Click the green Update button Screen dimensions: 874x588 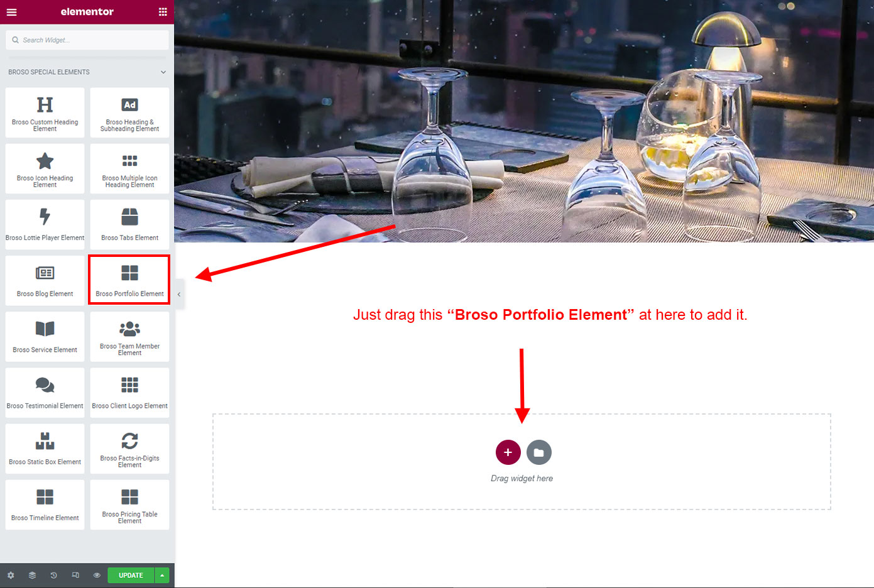pos(131,575)
